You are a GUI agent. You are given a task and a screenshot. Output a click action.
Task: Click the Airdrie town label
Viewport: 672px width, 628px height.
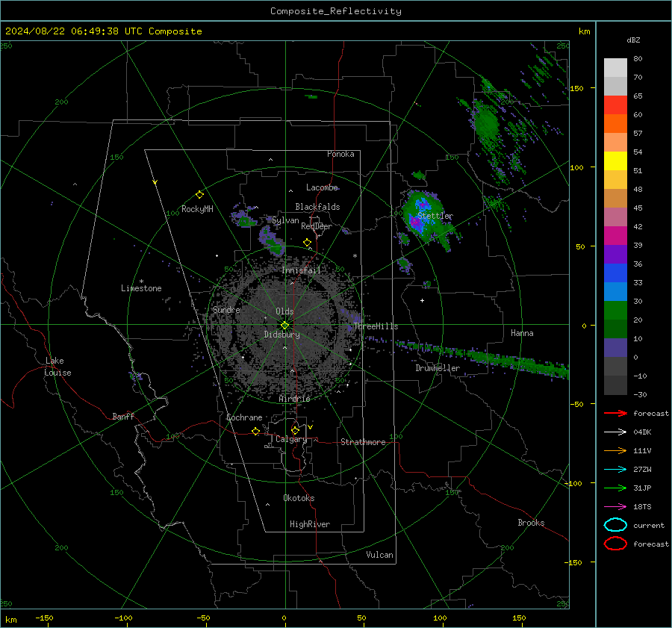(294, 399)
